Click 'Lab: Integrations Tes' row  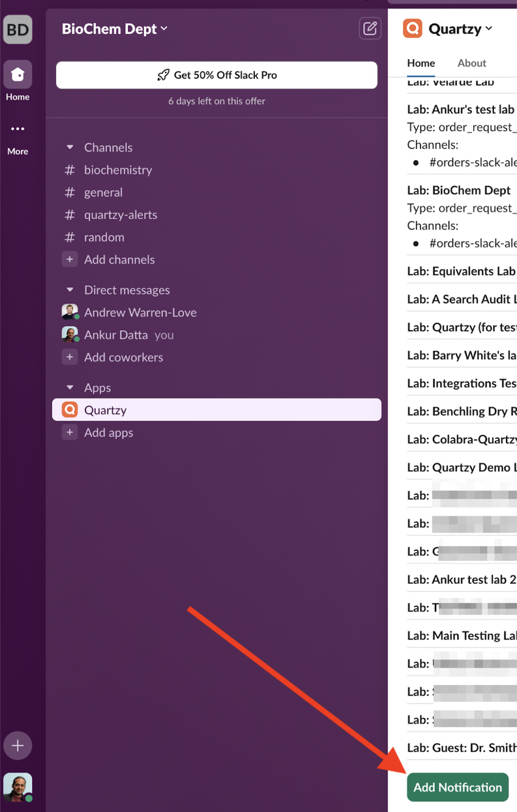point(462,383)
